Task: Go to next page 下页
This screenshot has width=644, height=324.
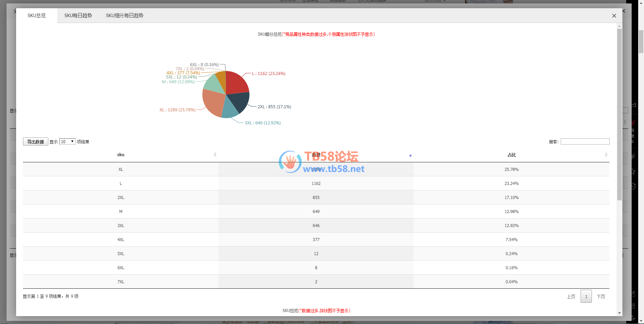Action: click(x=601, y=297)
